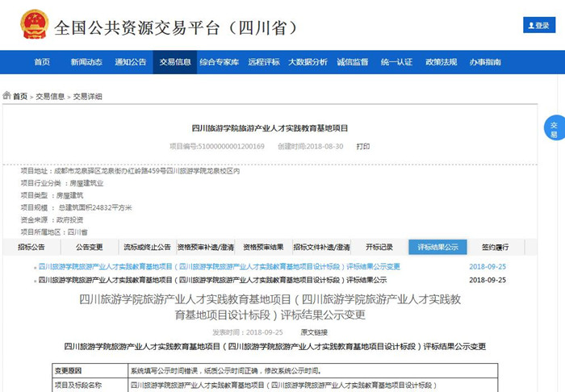Open the 通知公告 navigation item

tap(131, 62)
